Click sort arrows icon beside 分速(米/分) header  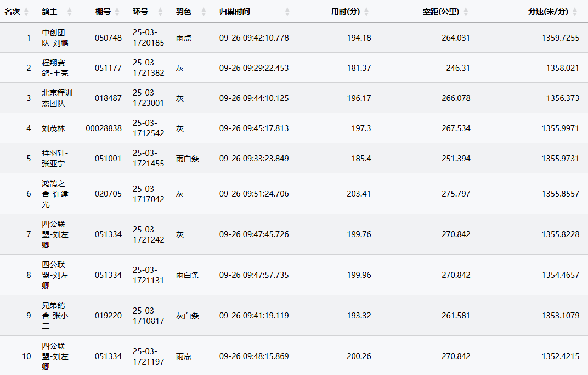(x=575, y=12)
